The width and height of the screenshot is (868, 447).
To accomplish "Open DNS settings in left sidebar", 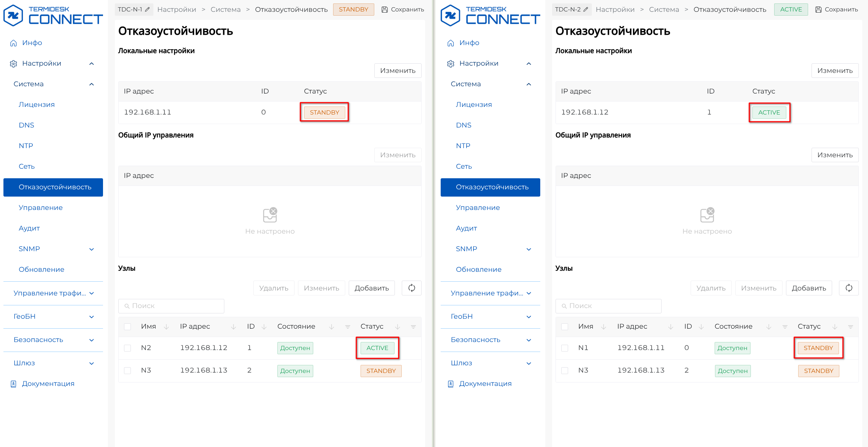I will pos(26,125).
